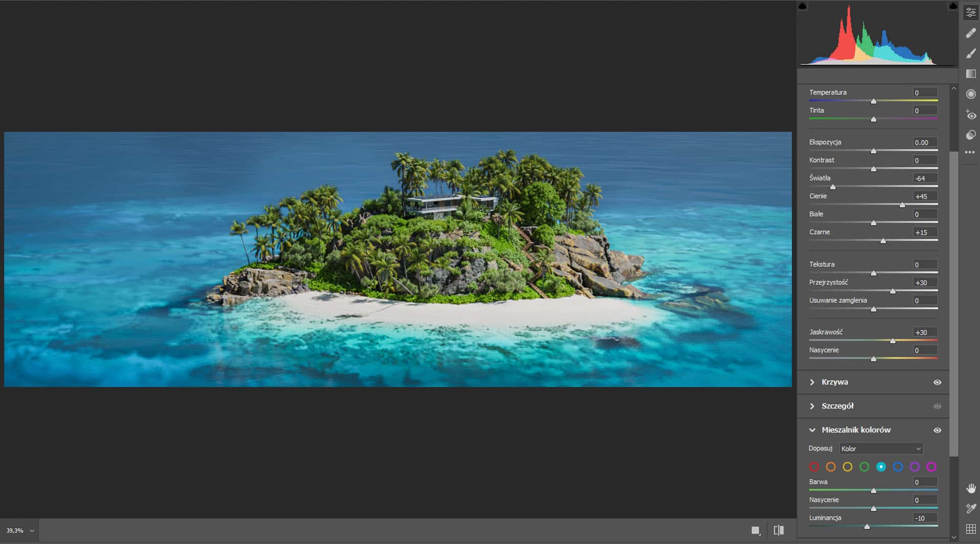This screenshot has width=980, height=544.
Task: Expand the Krzywa section
Action: 812,382
